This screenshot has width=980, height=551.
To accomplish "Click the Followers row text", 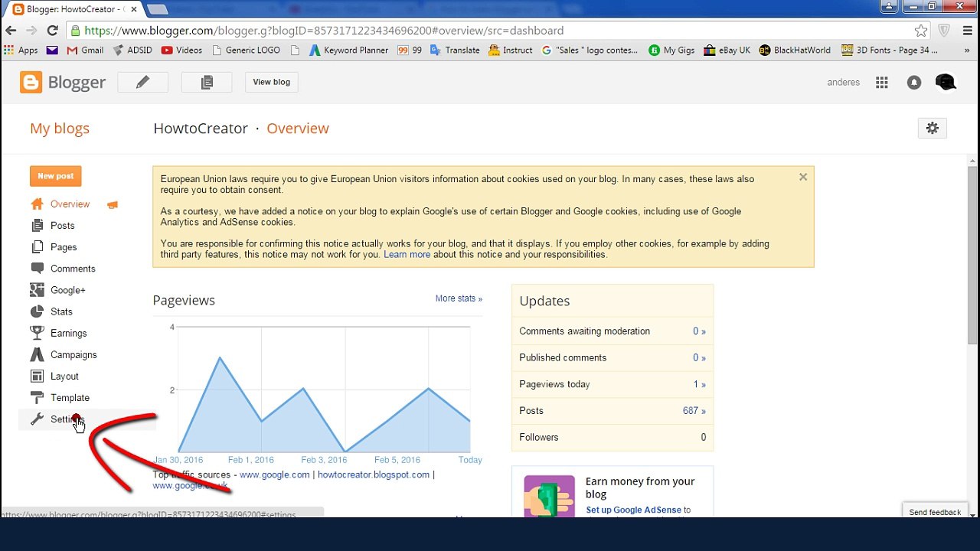I will point(539,438).
